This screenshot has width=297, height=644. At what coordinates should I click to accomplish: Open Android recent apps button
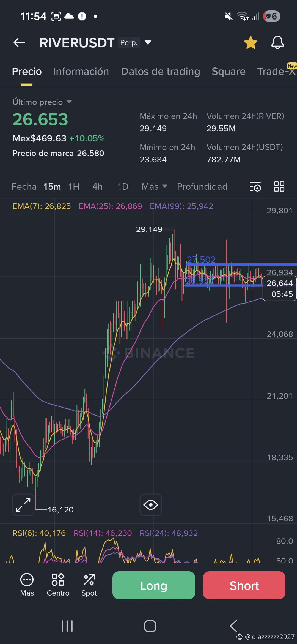pos(67,626)
